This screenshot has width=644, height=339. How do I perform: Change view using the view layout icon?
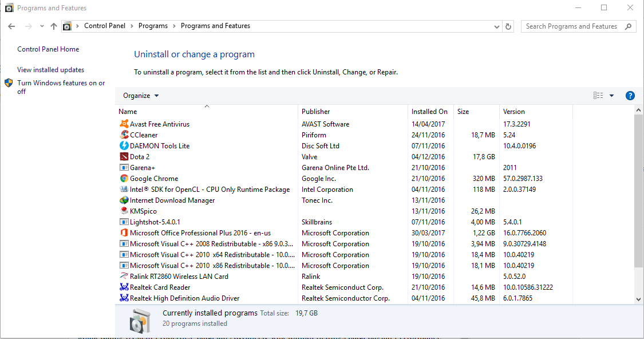598,95
